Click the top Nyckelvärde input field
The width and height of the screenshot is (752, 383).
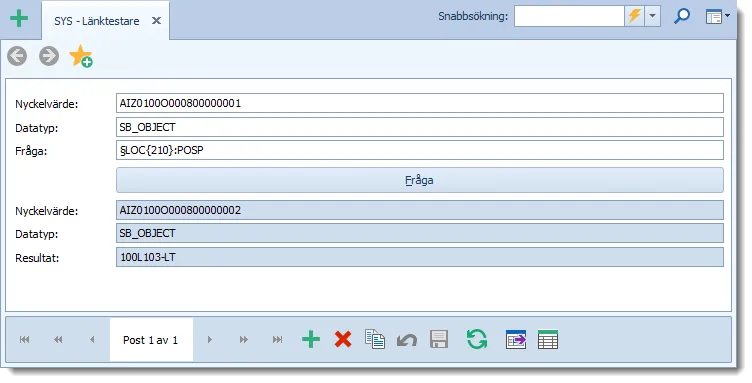point(420,103)
